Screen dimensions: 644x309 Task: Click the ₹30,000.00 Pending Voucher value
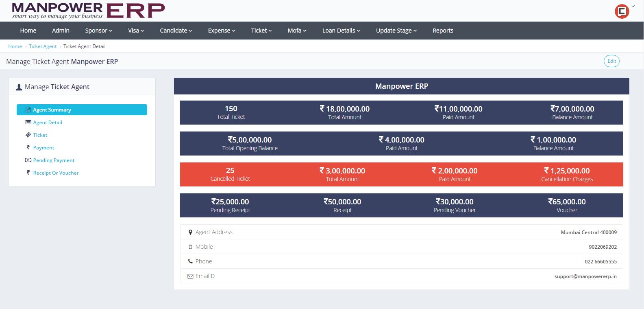[455, 202]
